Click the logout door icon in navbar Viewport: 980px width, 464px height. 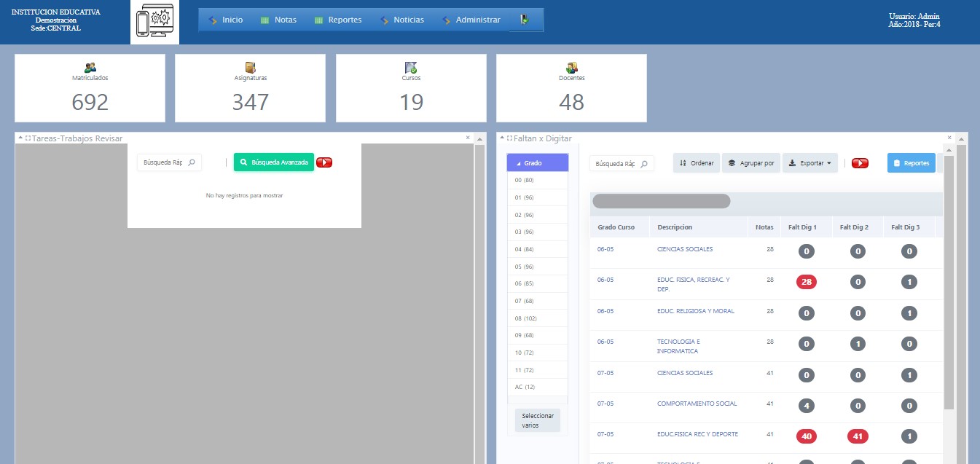click(x=524, y=20)
